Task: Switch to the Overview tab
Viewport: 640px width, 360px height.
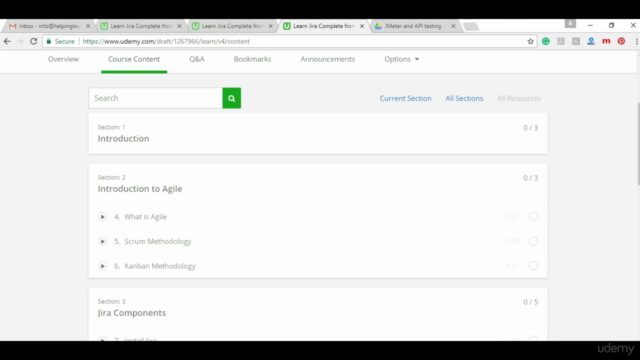Action: click(x=63, y=59)
